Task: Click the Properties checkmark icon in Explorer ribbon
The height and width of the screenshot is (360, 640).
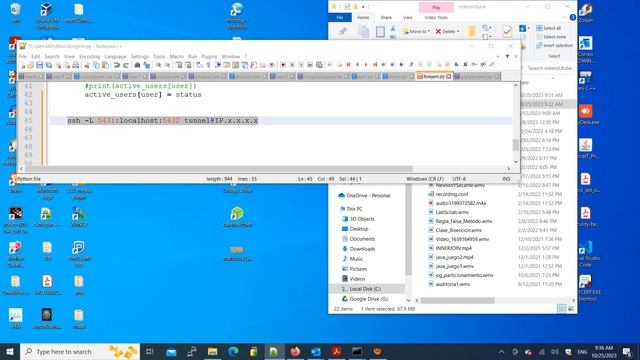Action: pyautogui.click(x=507, y=31)
